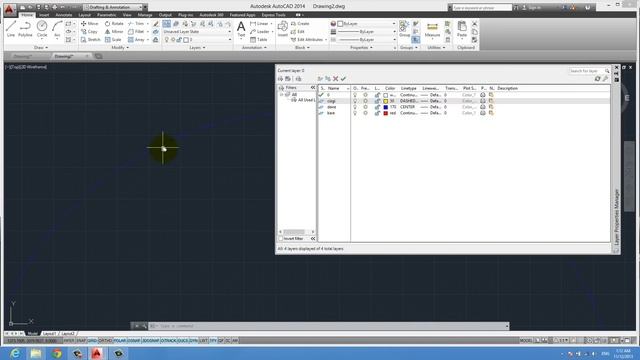Click the Paste button
Image resolution: width=640 pixels, height=360 pixels.
click(462, 29)
